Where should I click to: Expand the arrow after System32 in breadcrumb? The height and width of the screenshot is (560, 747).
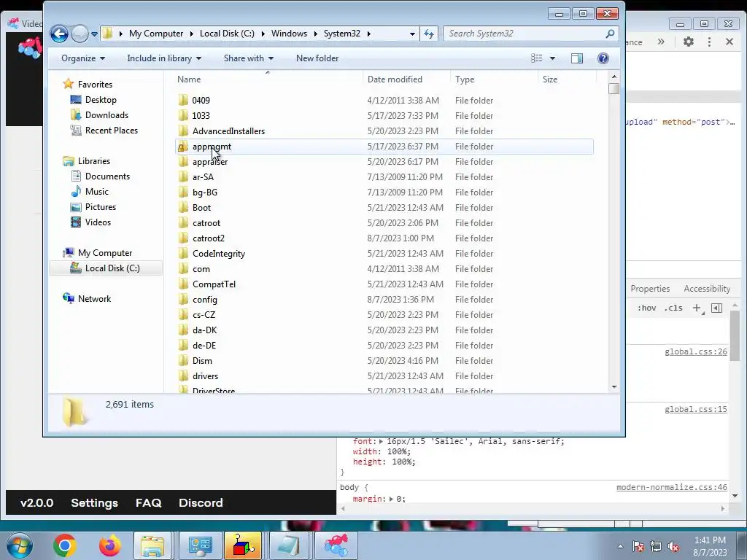(x=368, y=34)
